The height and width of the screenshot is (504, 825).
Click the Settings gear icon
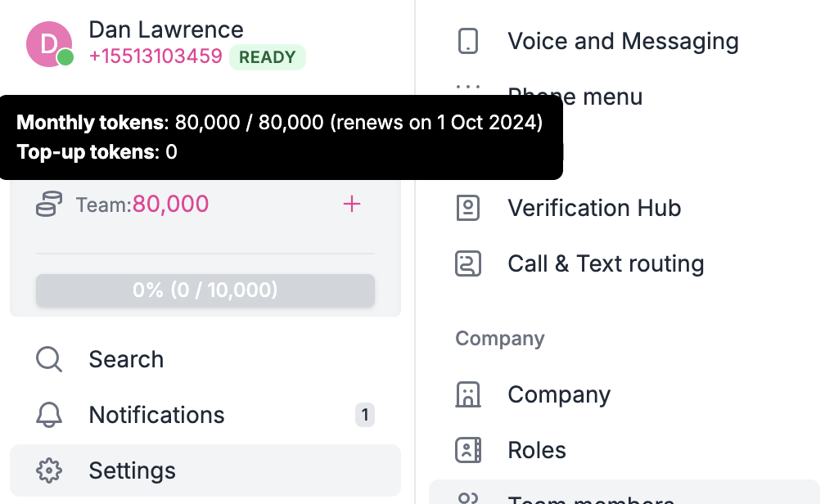[x=49, y=470]
